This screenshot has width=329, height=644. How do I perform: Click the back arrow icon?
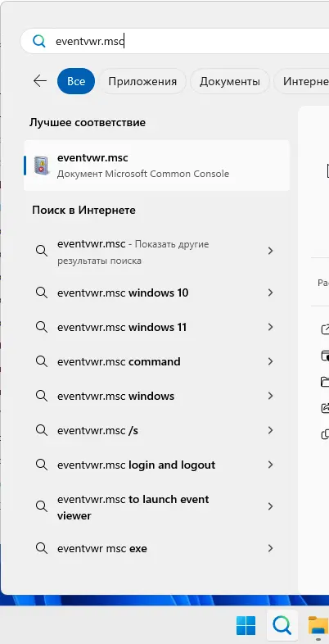40,81
